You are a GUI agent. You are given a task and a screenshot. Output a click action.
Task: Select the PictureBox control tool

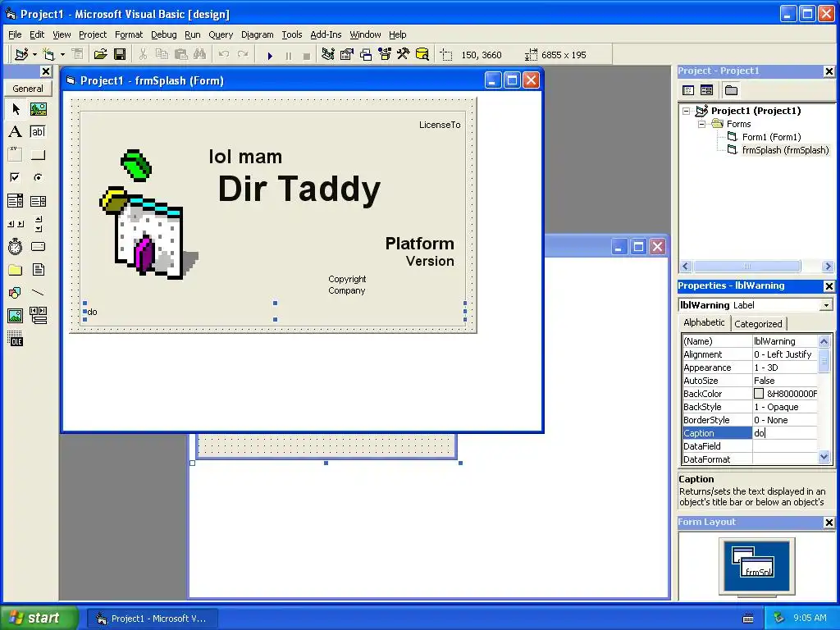pos(38,109)
